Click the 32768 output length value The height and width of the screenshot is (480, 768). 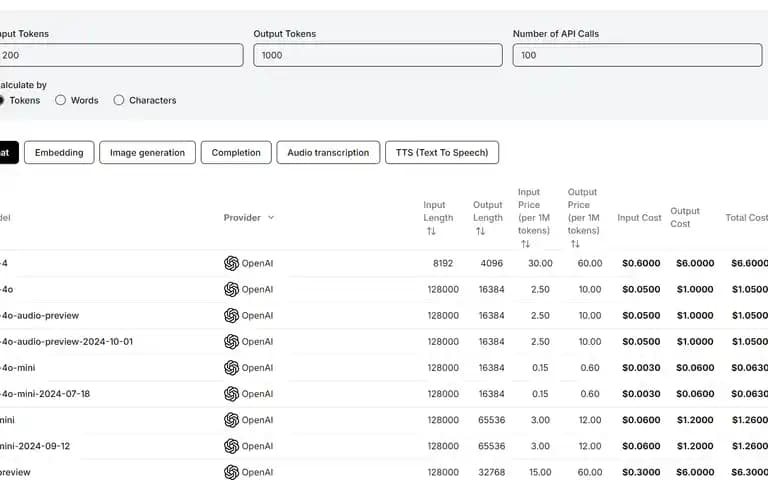pos(491,472)
